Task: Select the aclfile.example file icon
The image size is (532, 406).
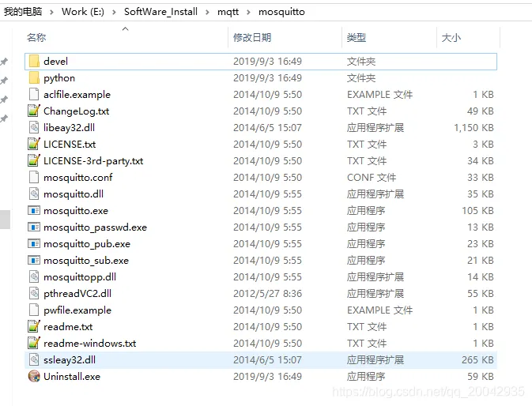Action: click(x=34, y=95)
